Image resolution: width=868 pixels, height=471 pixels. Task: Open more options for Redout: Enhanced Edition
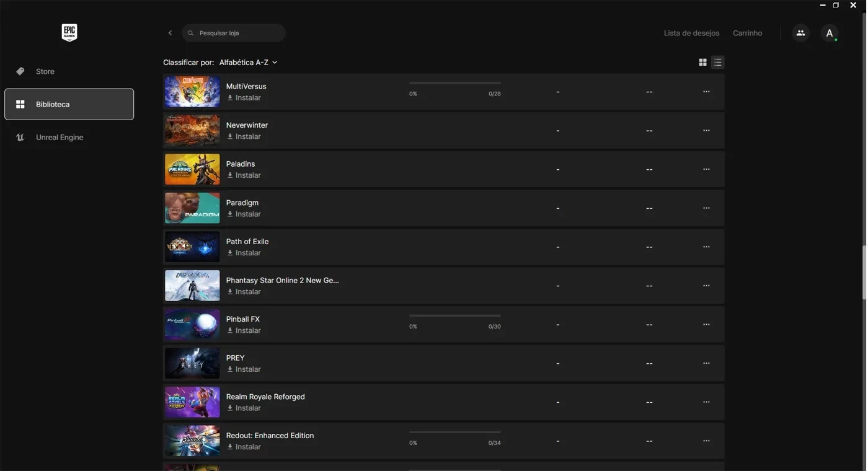pyautogui.click(x=706, y=441)
